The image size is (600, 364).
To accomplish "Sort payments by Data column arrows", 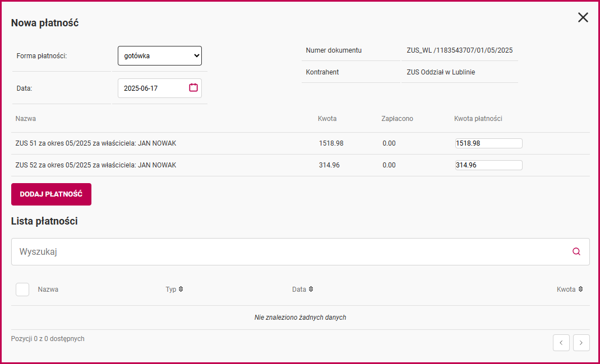I will 311,289.
